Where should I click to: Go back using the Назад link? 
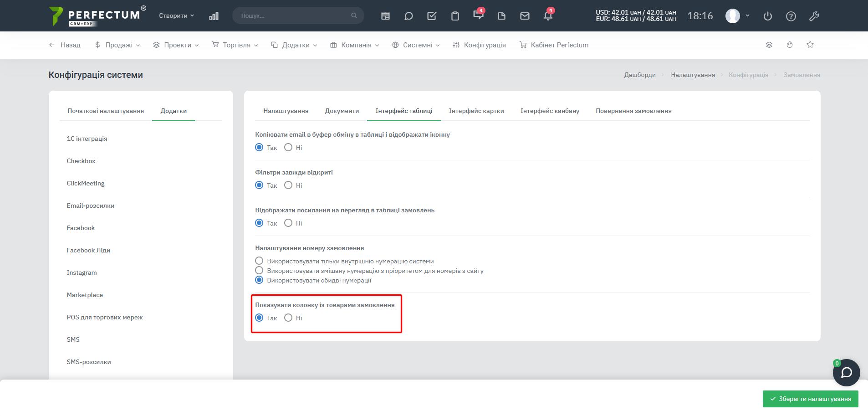(x=65, y=45)
